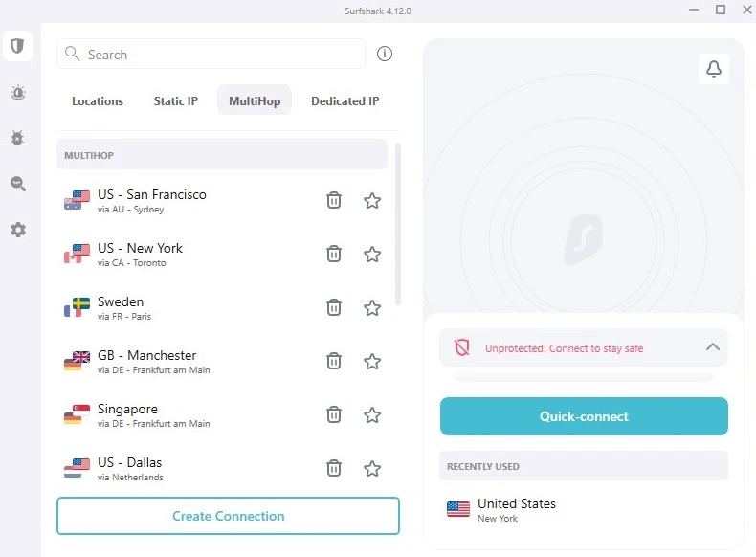The image size is (756, 557).
Task: Open the VPN shield sidebar icon
Action: (x=17, y=46)
